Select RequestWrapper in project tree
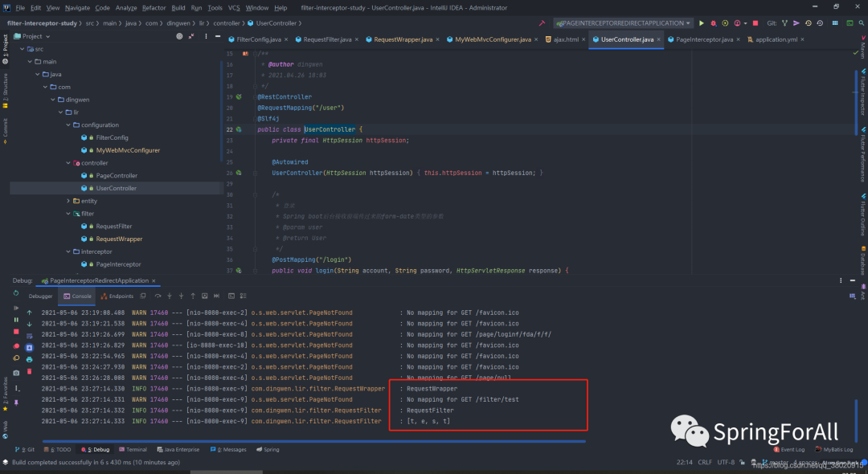Viewport: 868px width, 474px height. [x=119, y=239]
